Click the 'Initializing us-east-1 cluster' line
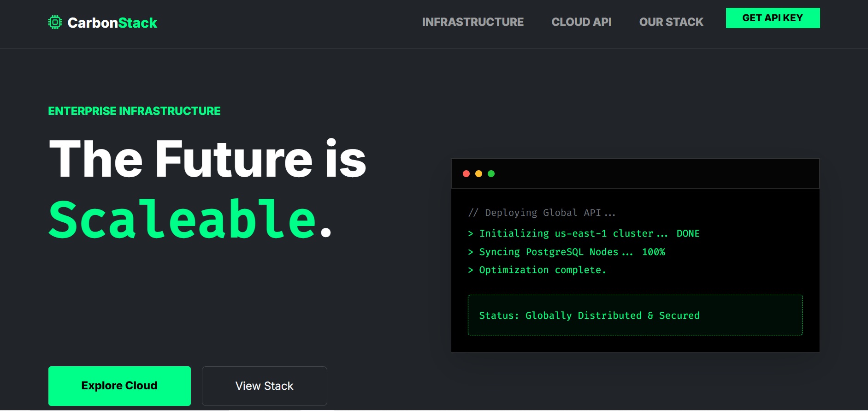The image size is (868, 411). point(566,233)
